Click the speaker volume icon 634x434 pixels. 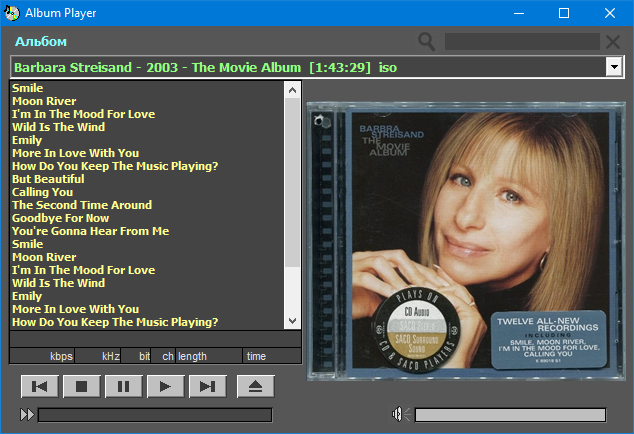pyautogui.click(x=401, y=414)
